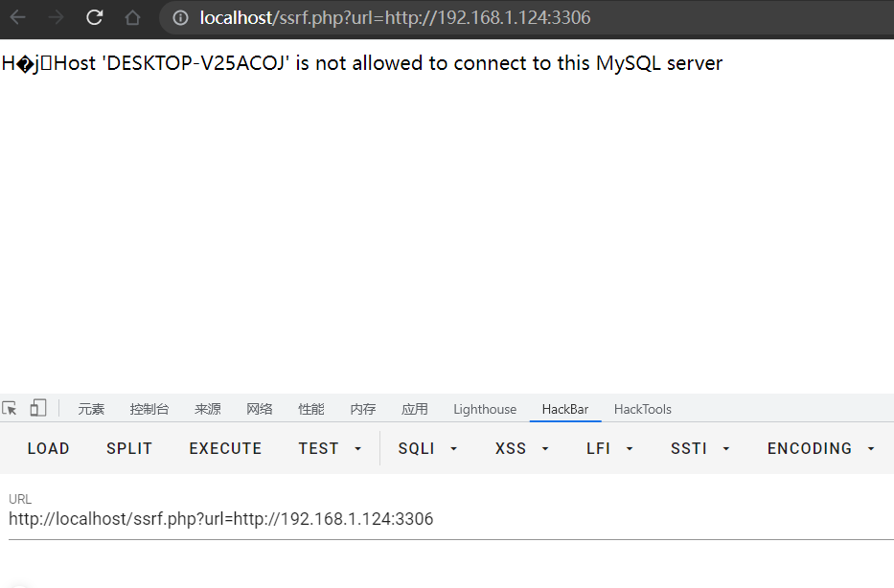The image size is (894, 588).
Task: Toggle device toolbar icon in DevTools
Action: pyautogui.click(x=38, y=408)
